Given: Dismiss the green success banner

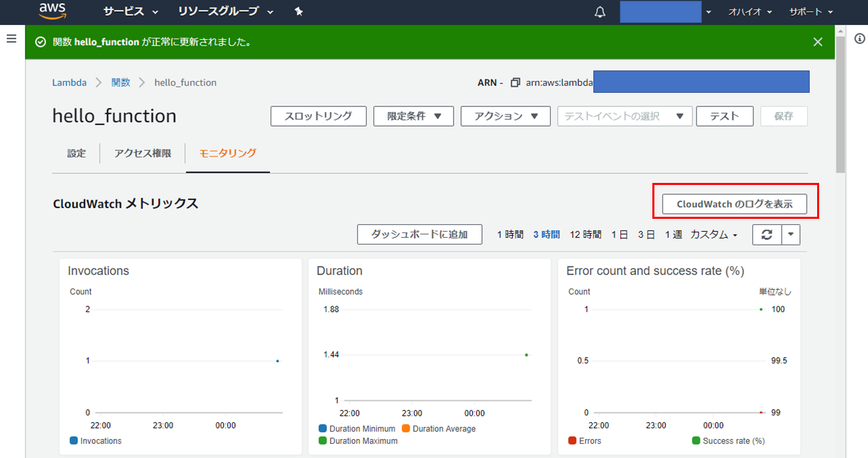Looking at the screenshot, I should tap(818, 42).
